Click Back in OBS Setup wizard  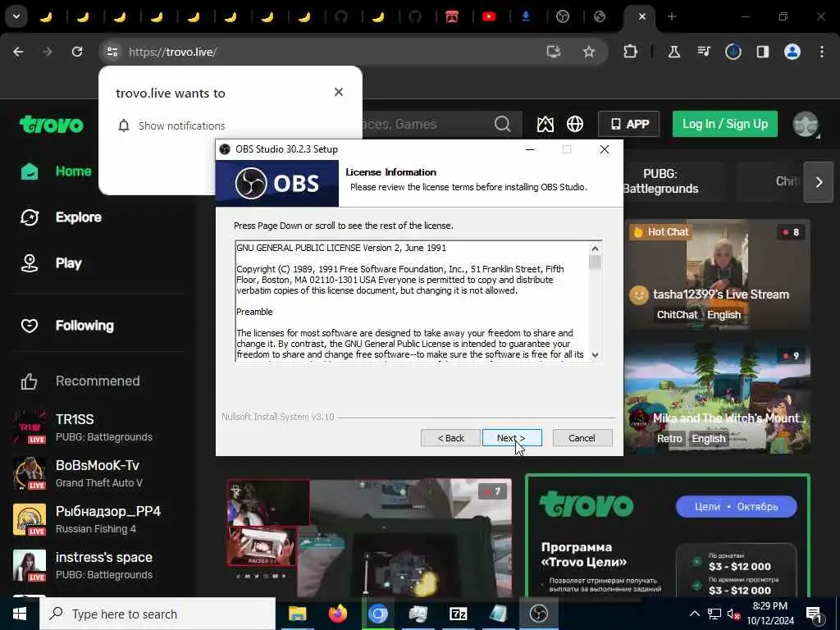pyautogui.click(x=450, y=438)
